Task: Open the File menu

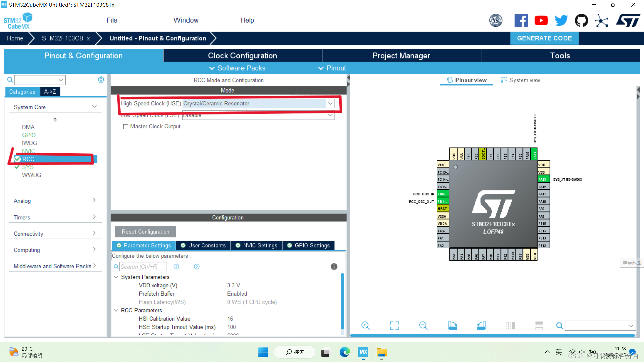Action: (112, 20)
